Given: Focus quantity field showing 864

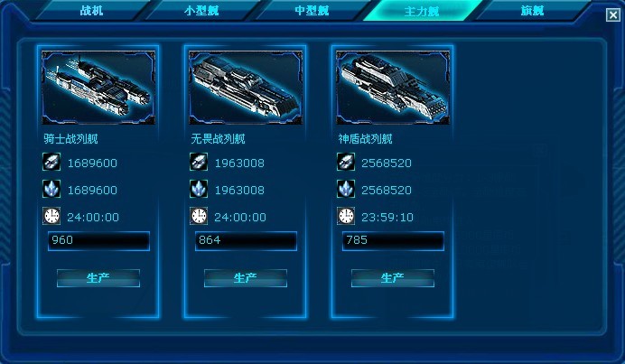Looking at the screenshot, I should point(246,241).
